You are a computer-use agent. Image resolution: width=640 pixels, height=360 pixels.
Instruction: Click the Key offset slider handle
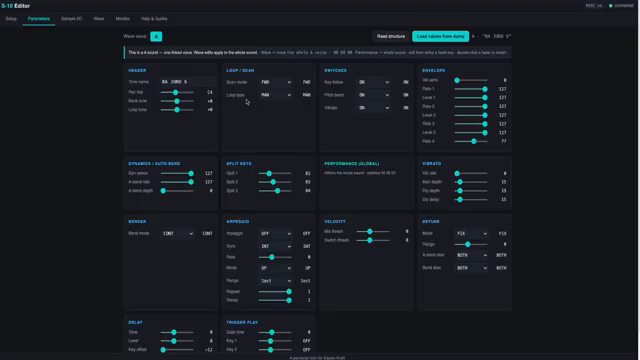coord(163,350)
